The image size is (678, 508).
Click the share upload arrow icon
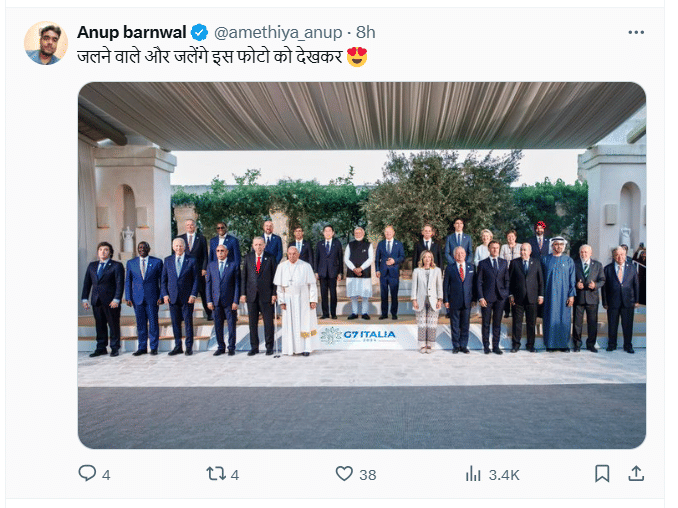pos(634,474)
